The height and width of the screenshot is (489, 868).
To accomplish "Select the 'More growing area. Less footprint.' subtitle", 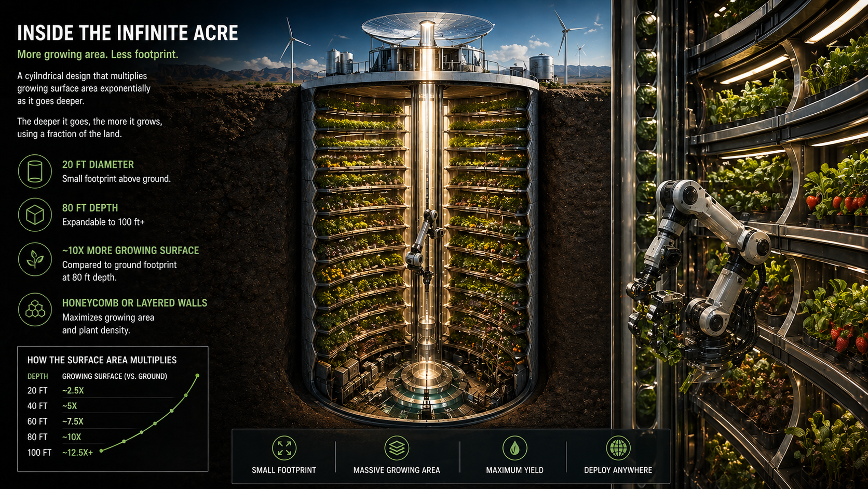I will [x=98, y=54].
